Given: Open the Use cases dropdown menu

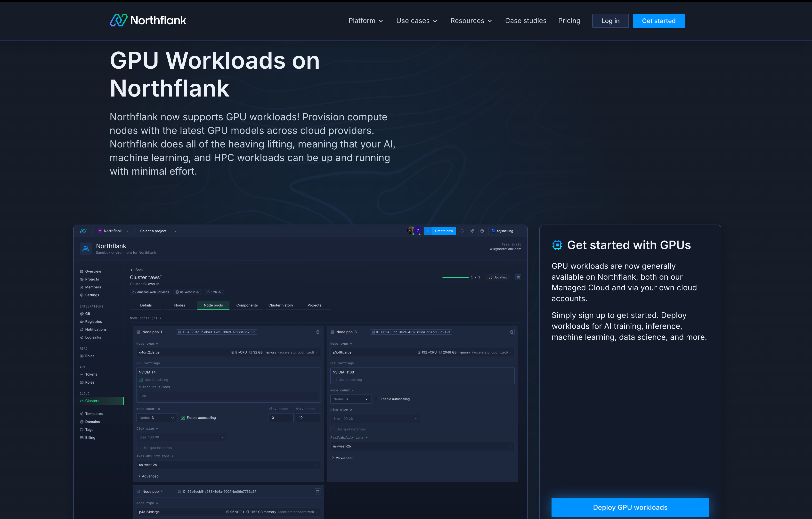Looking at the screenshot, I should [x=417, y=21].
